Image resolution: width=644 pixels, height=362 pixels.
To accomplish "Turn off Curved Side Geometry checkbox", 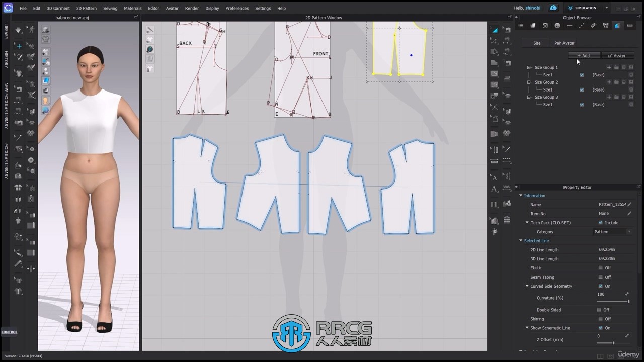I will click(600, 286).
